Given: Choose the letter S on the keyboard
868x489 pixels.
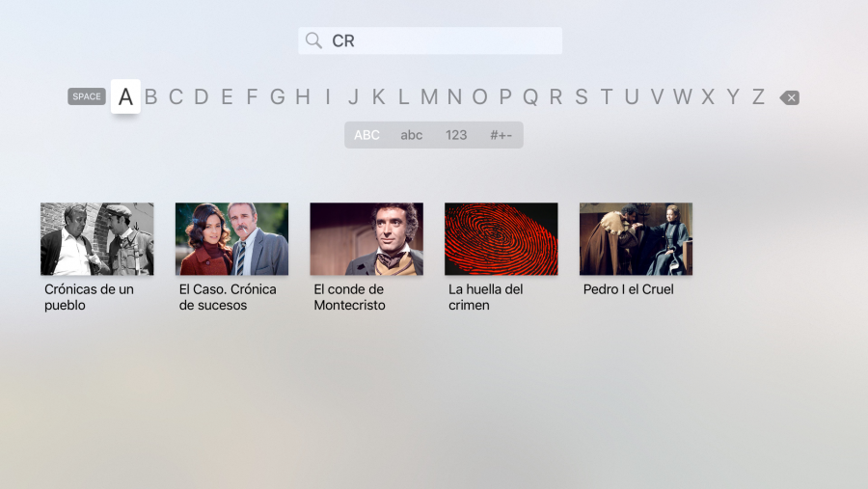Looking at the screenshot, I should 582,96.
